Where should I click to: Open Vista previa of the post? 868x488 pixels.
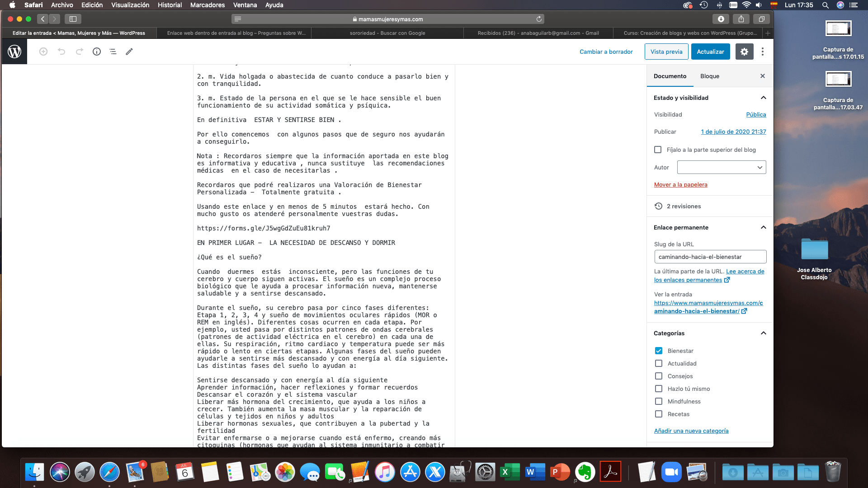pyautogui.click(x=666, y=52)
